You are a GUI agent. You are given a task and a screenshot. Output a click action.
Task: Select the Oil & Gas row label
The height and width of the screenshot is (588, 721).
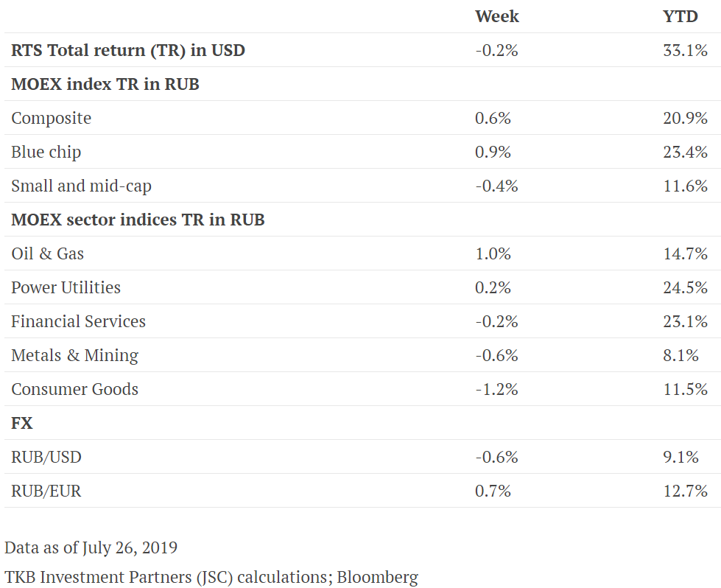[x=48, y=253]
